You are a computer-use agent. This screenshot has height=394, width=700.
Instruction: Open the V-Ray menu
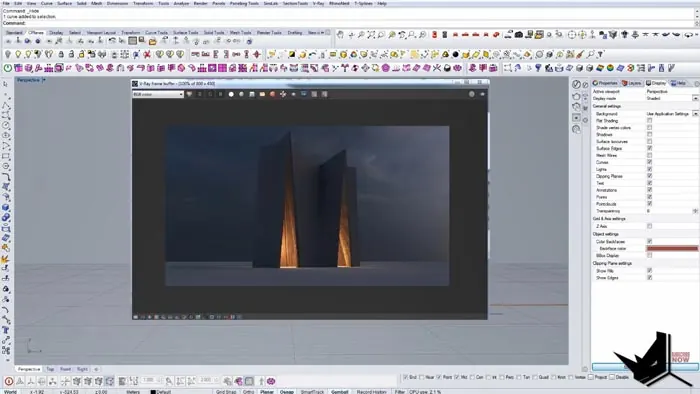pos(318,3)
